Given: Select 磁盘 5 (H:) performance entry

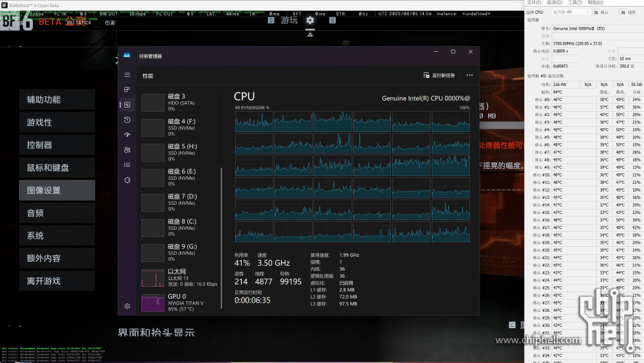Looking at the screenshot, I should point(179,152).
